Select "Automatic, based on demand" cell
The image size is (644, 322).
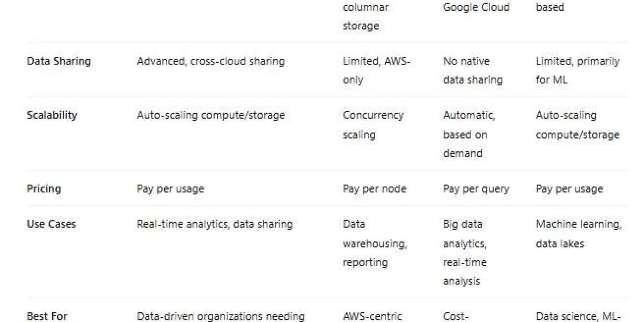(x=469, y=134)
